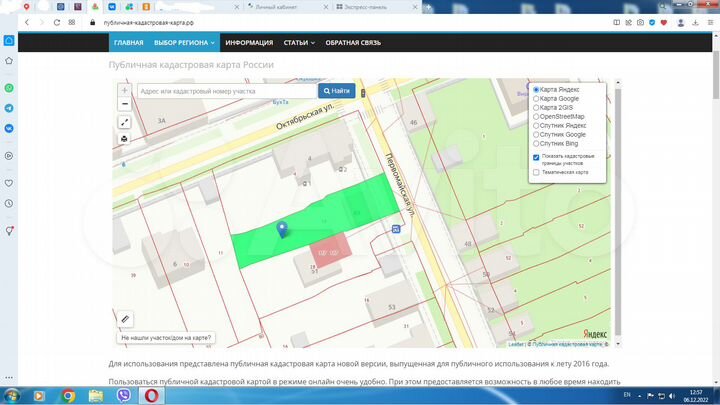Viewport: 720px width, 405px height.
Task: Click the blue location pin marker
Action: (282, 229)
